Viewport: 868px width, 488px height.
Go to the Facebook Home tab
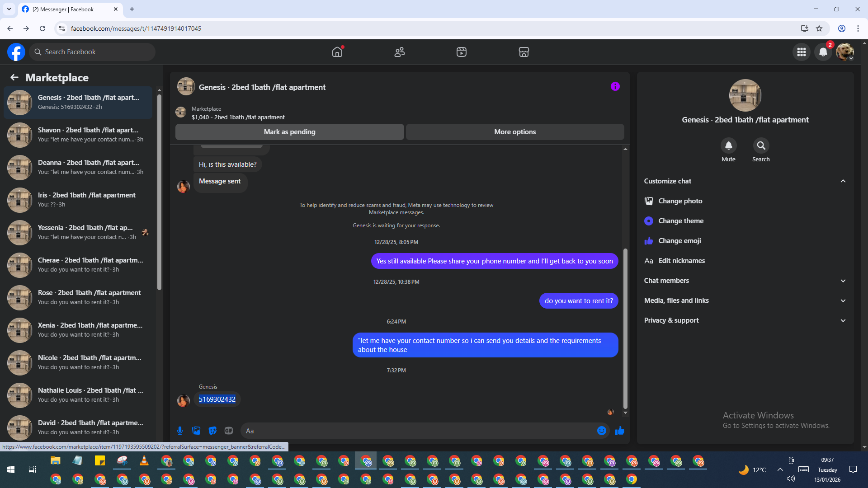337,52
